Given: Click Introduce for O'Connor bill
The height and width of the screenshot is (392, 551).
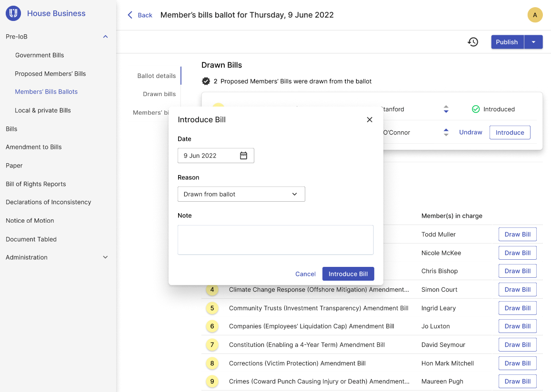Looking at the screenshot, I should (510, 132).
